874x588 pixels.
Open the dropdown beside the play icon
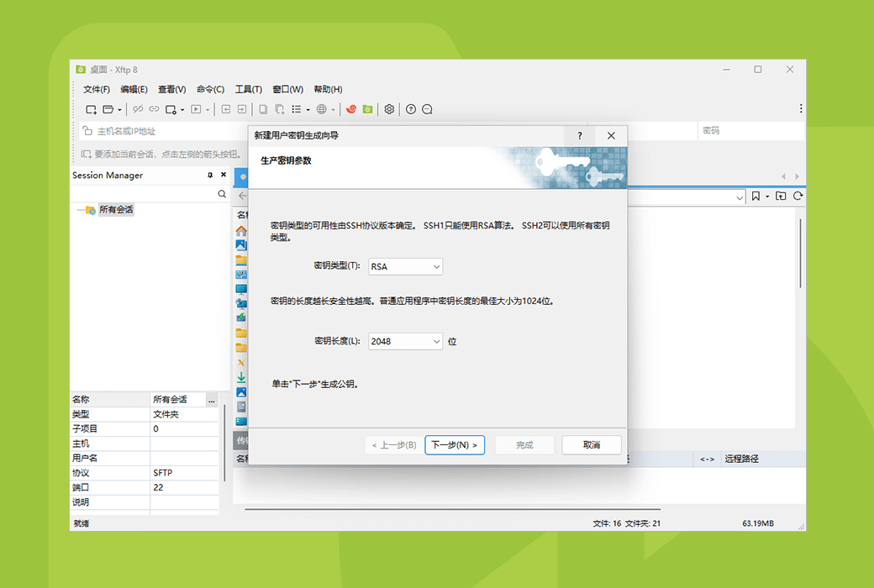(208, 110)
